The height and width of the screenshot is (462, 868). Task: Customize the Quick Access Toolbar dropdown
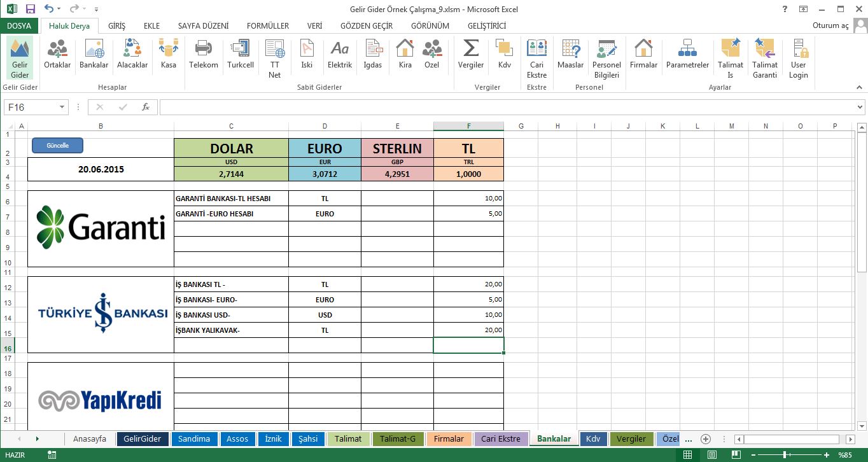pyautogui.click(x=96, y=10)
